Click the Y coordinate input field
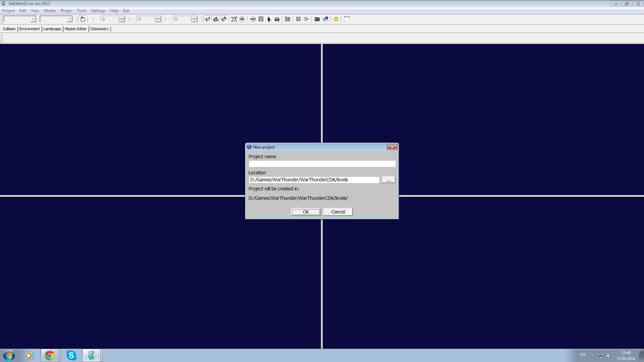Screen dimensions: 644x362 click(x=146, y=19)
